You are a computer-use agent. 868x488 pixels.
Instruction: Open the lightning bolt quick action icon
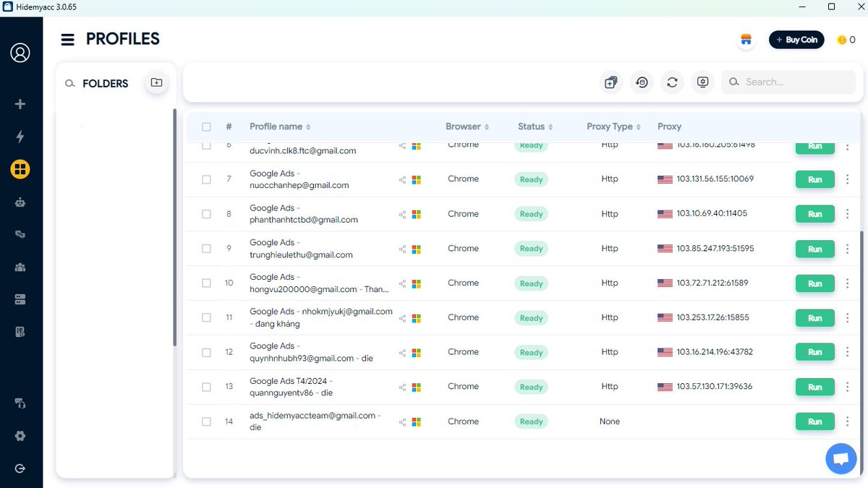pyautogui.click(x=20, y=137)
